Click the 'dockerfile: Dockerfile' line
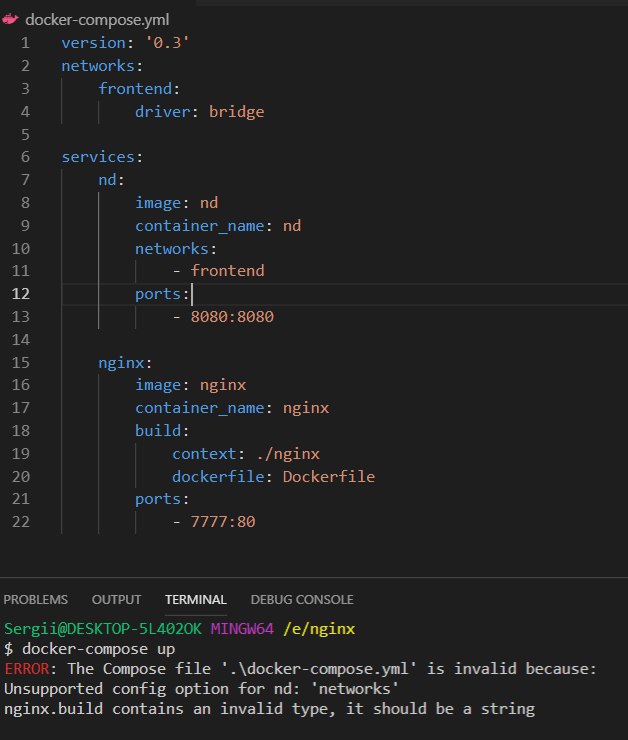 pyautogui.click(x=274, y=477)
